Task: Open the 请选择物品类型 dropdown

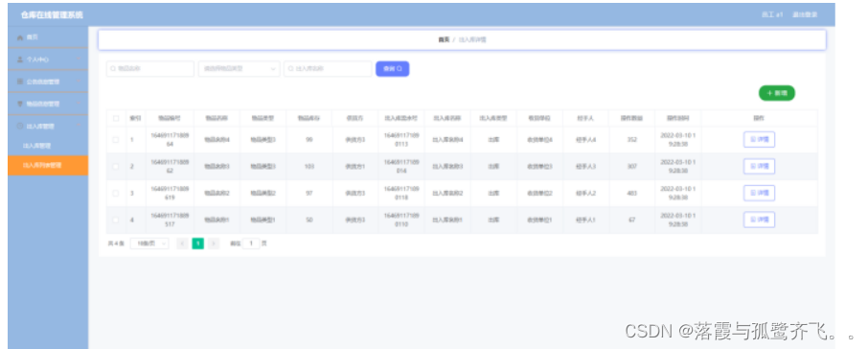Action: [x=240, y=69]
